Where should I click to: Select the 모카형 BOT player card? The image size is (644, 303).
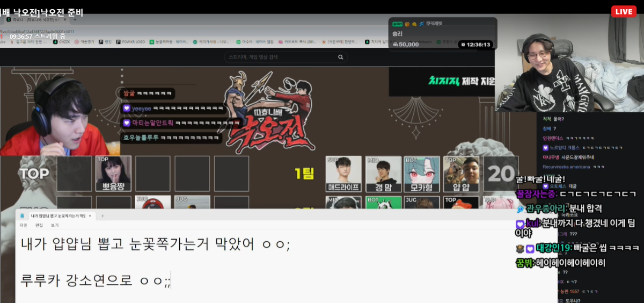tap(422, 174)
